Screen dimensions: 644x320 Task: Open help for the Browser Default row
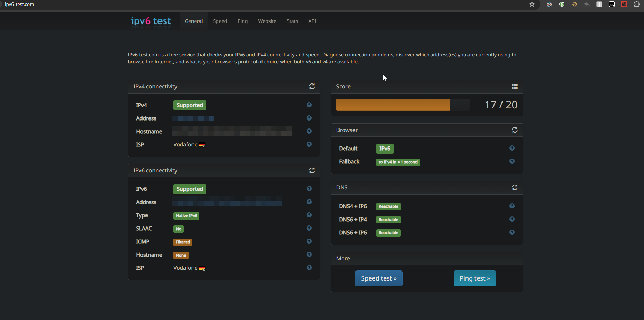tap(512, 148)
